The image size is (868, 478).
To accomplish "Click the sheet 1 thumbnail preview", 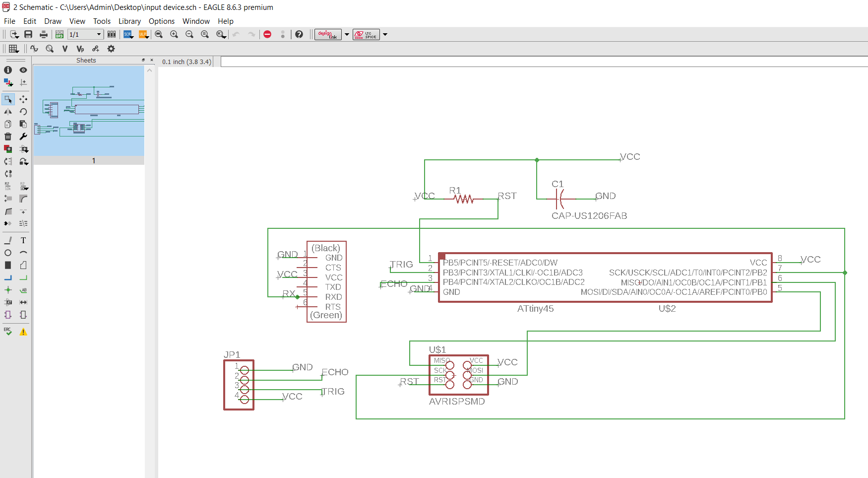I will 89,111.
